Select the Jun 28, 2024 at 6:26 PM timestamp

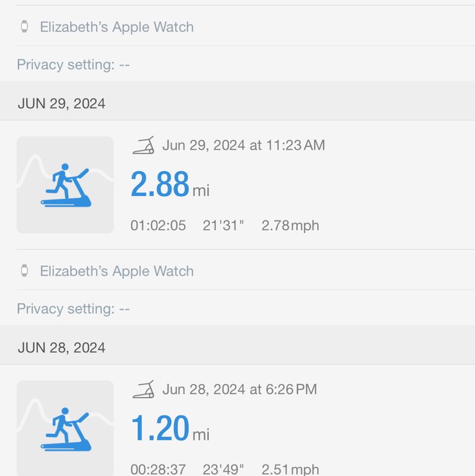click(x=239, y=389)
